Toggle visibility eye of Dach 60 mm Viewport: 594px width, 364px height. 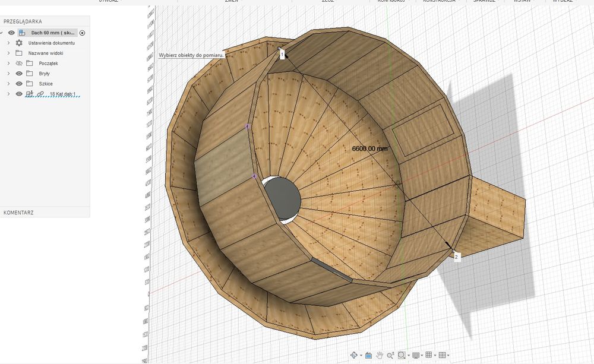point(11,33)
